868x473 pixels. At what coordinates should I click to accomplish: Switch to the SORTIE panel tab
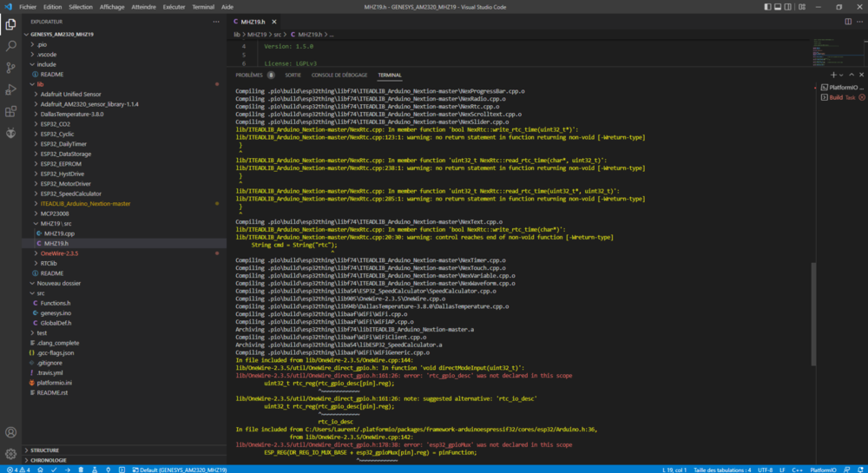point(293,75)
